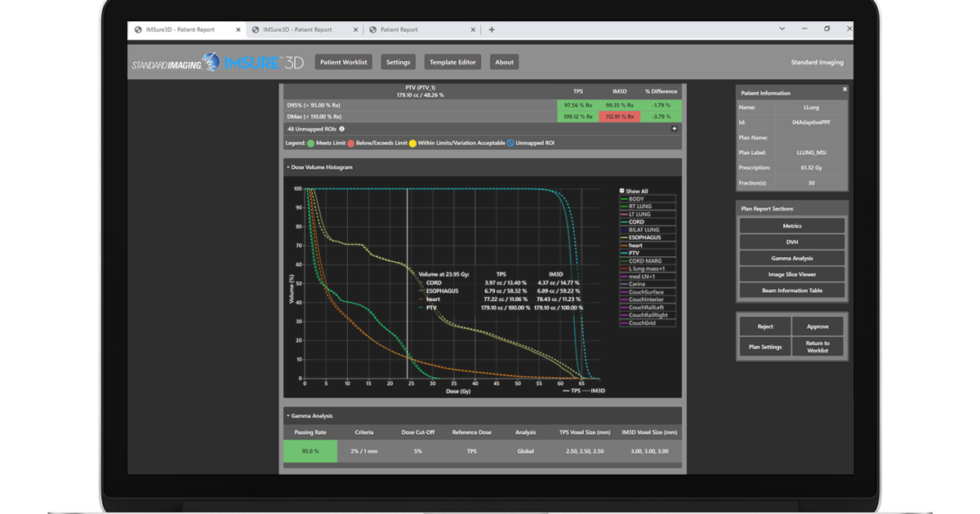This screenshot has height=514, width=980.
Task: Click the Approve button
Action: pyautogui.click(x=817, y=326)
